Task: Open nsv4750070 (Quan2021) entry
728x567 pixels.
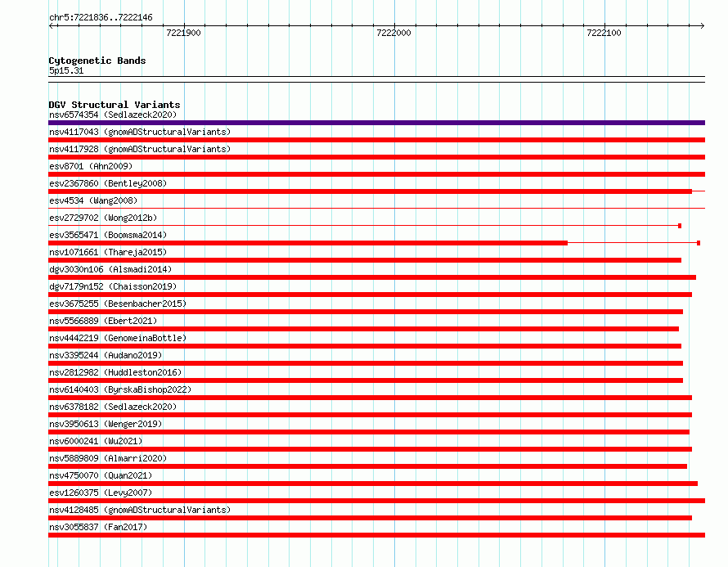Action: pos(101,475)
